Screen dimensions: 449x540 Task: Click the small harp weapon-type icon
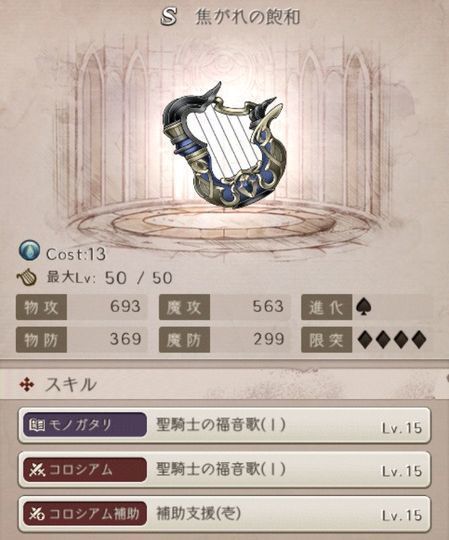27,278
